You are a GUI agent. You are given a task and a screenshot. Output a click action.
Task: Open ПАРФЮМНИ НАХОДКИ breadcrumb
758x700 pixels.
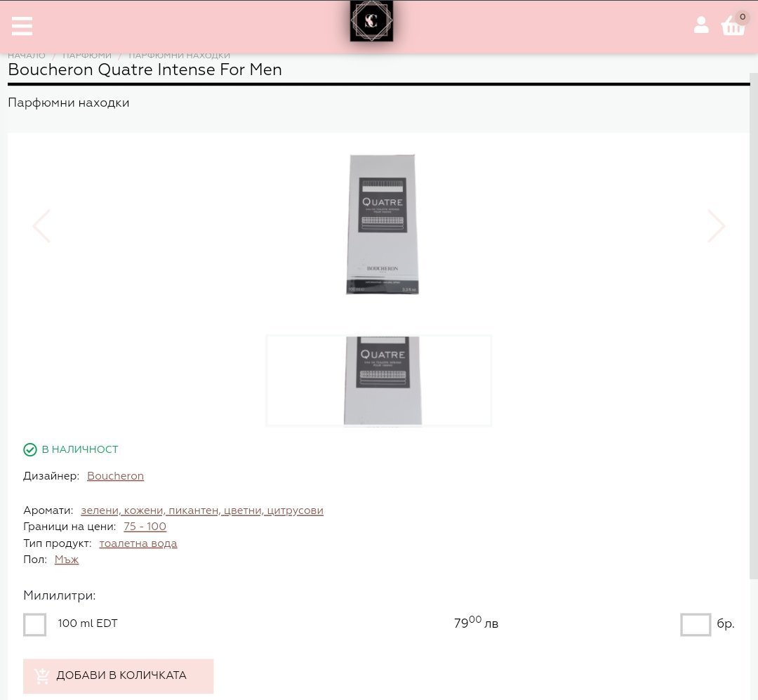click(179, 55)
